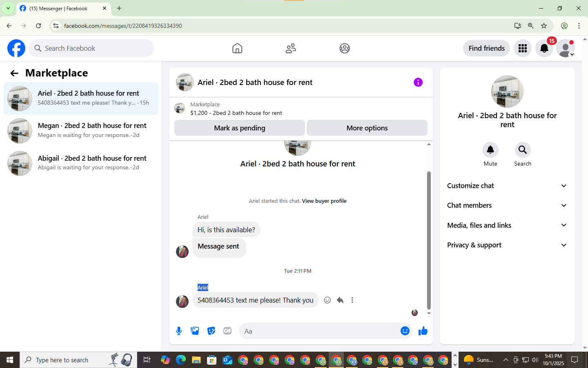
Task: Focus the Search Facebook field
Action: pos(91,48)
